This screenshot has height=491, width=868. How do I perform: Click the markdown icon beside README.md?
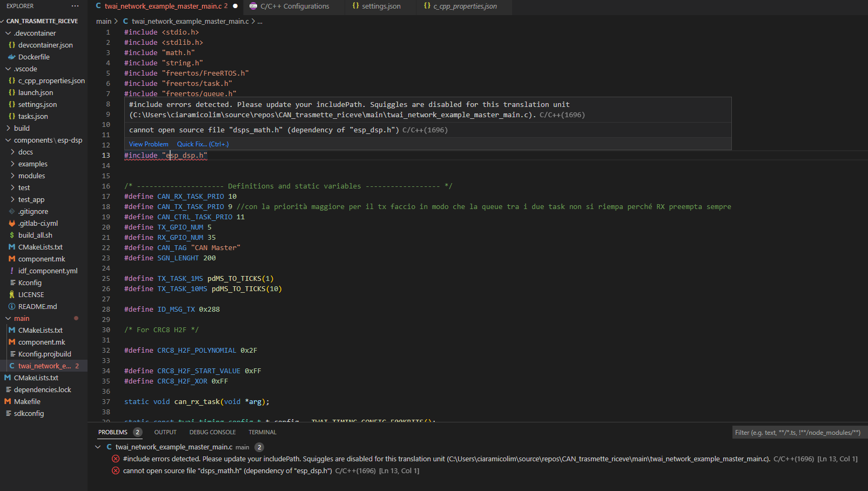[12, 306]
